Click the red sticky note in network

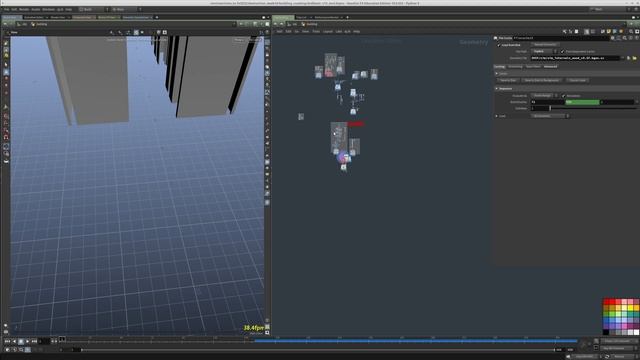tap(356, 124)
